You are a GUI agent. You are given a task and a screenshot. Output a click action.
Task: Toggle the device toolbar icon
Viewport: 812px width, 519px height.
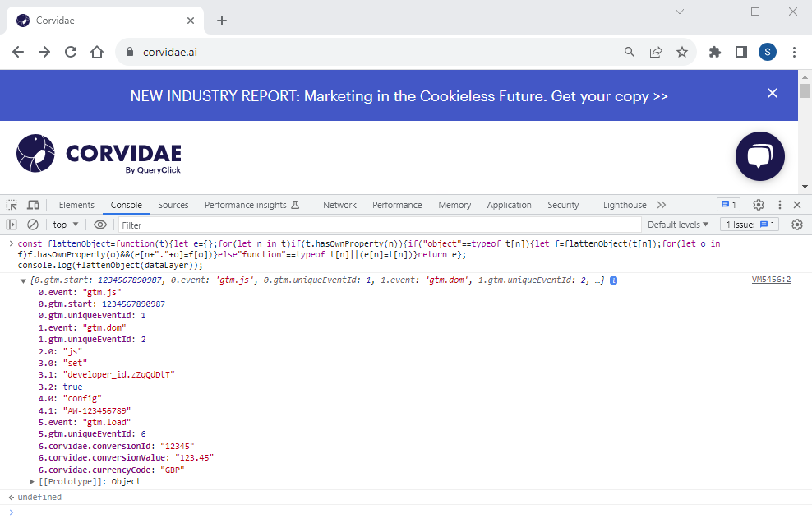[x=33, y=205]
